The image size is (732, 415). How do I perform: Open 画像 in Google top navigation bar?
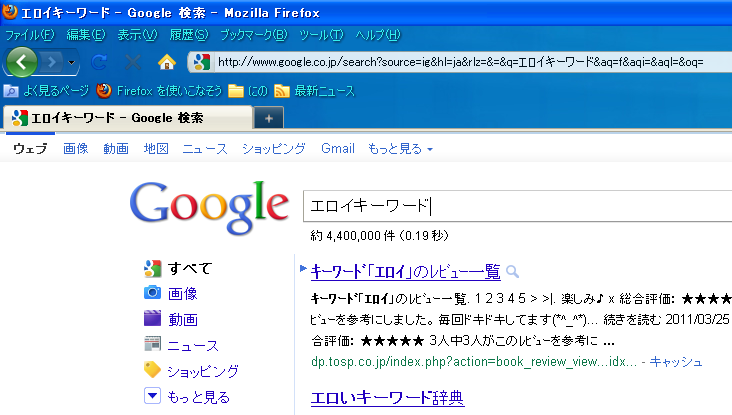pos(76,148)
